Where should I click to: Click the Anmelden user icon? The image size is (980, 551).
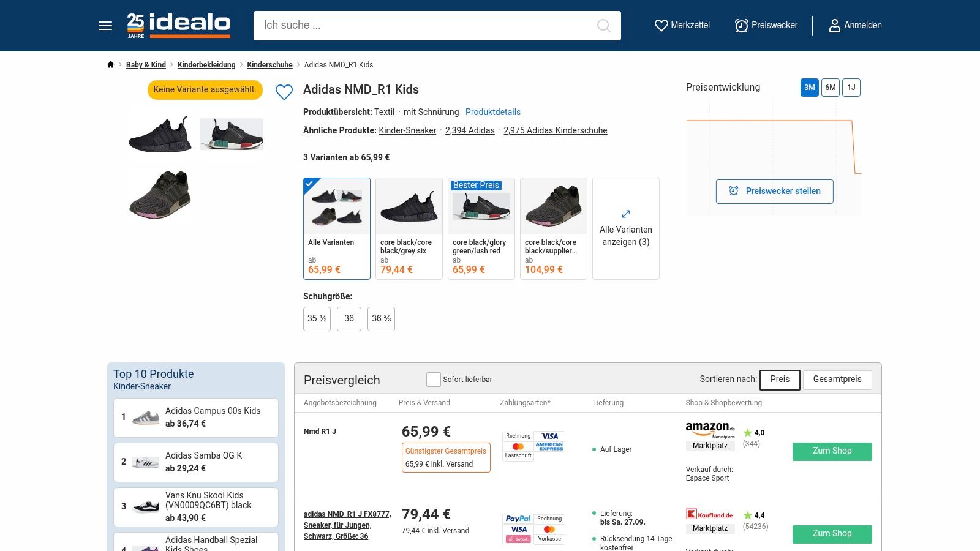(834, 26)
